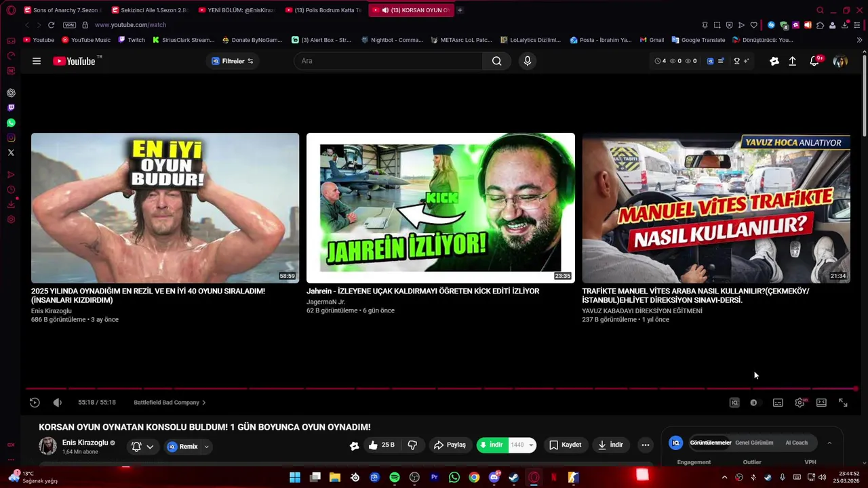
Task: Show hidden system tray icons
Action: [x=724, y=477]
